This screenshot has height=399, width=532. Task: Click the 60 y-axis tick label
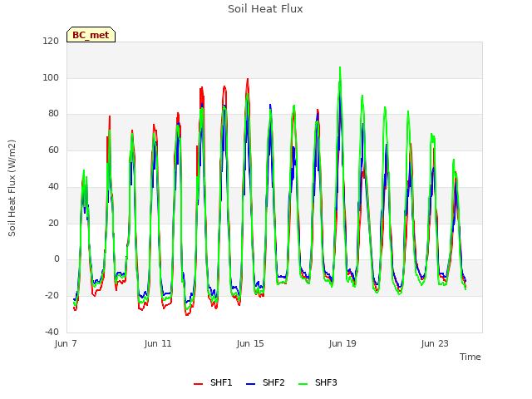pyautogui.click(x=53, y=150)
